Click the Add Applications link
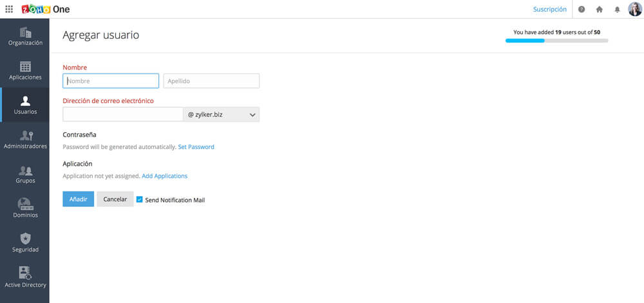The width and height of the screenshot is (644, 303). click(x=164, y=176)
